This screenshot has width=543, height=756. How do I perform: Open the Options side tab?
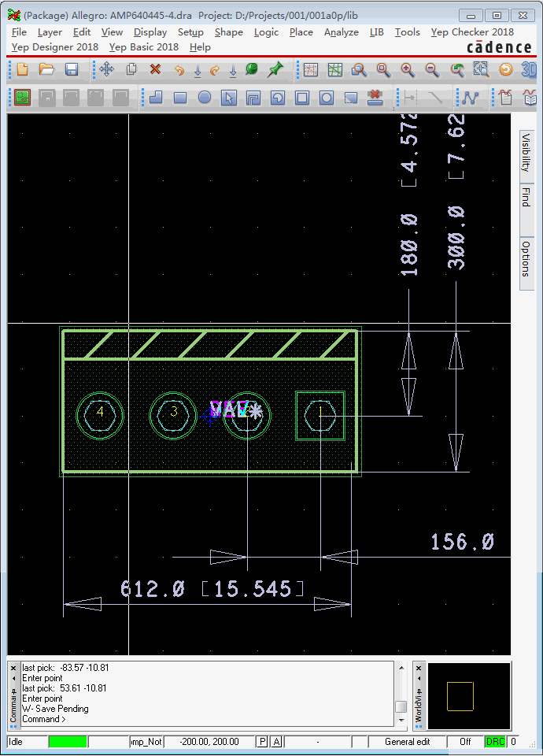coord(526,263)
